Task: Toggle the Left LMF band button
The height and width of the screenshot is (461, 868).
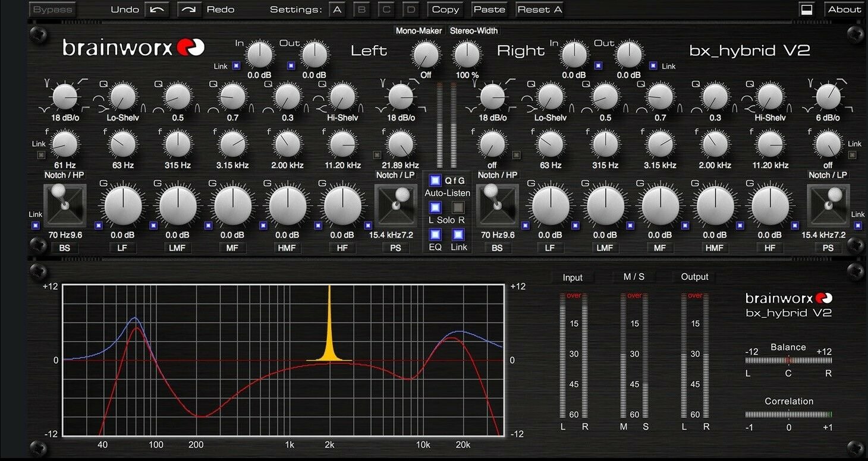Action: pyautogui.click(x=178, y=248)
